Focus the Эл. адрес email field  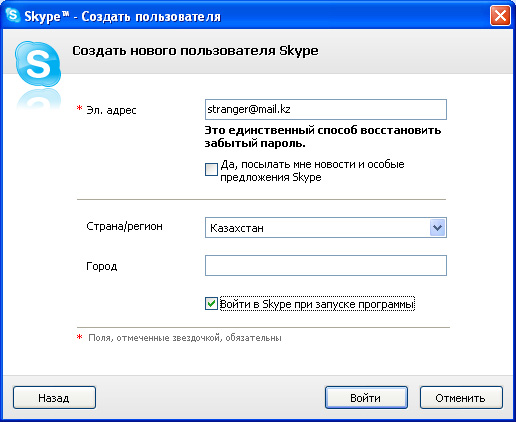coord(326,109)
